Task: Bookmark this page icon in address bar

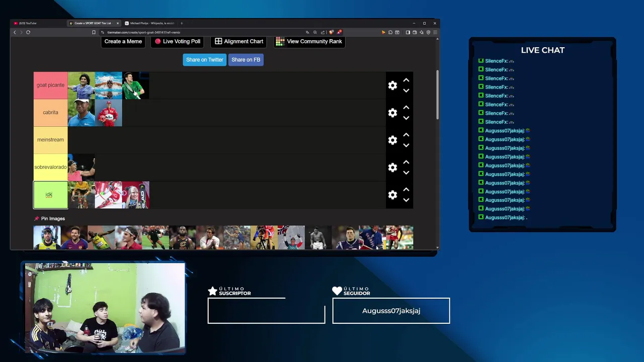Action: point(94,32)
